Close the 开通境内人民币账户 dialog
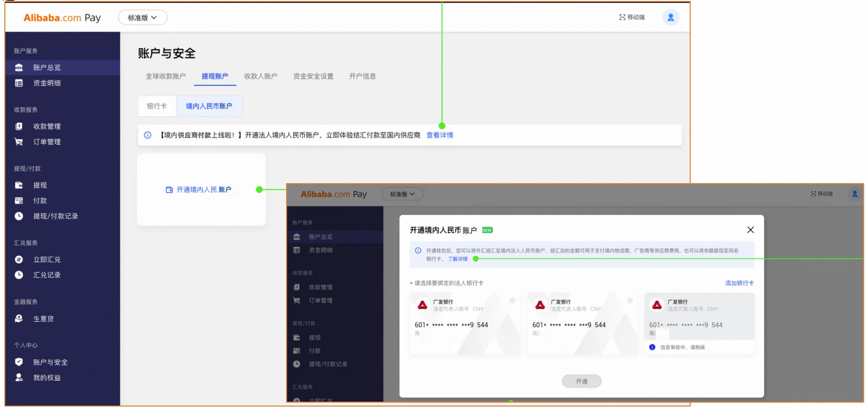This screenshot has width=868, height=408. coord(750,230)
